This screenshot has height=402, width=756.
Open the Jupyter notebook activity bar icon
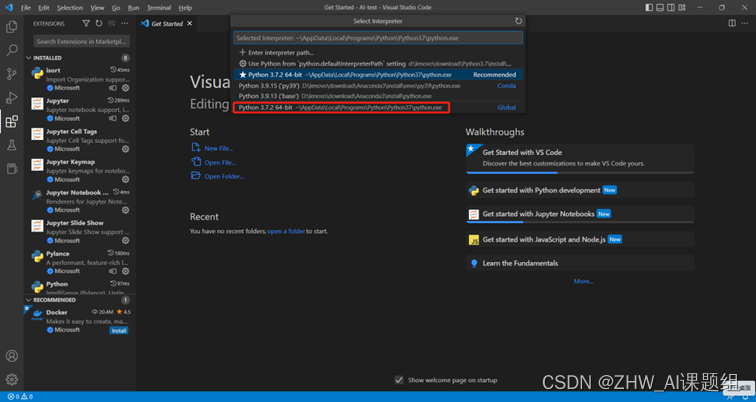12,169
